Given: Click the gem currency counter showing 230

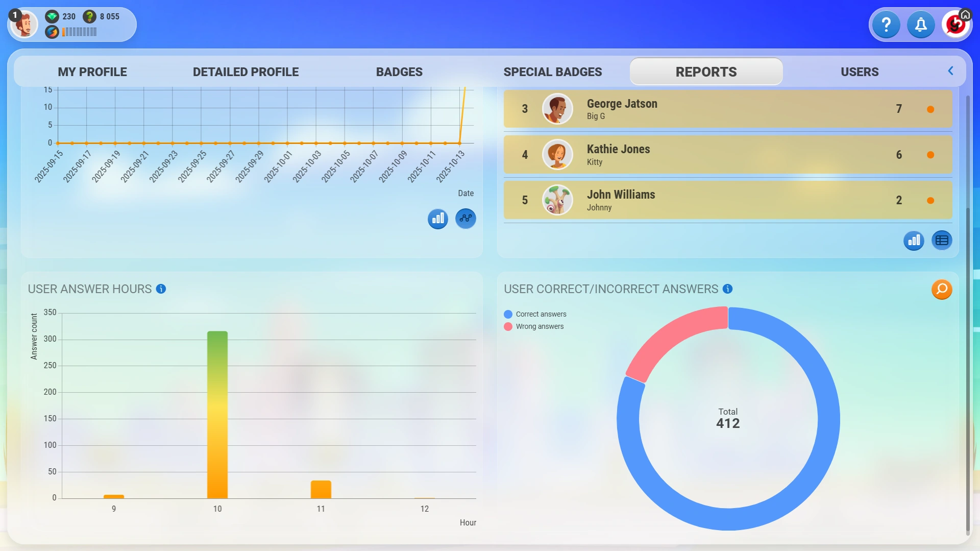Looking at the screenshot, I should pyautogui.click(x=61, y=16).
